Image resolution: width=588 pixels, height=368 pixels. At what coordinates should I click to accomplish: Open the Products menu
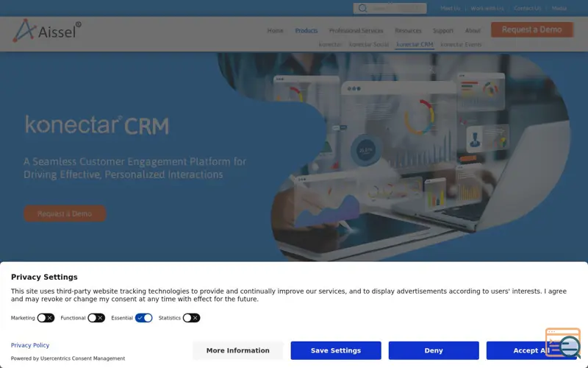306,30
